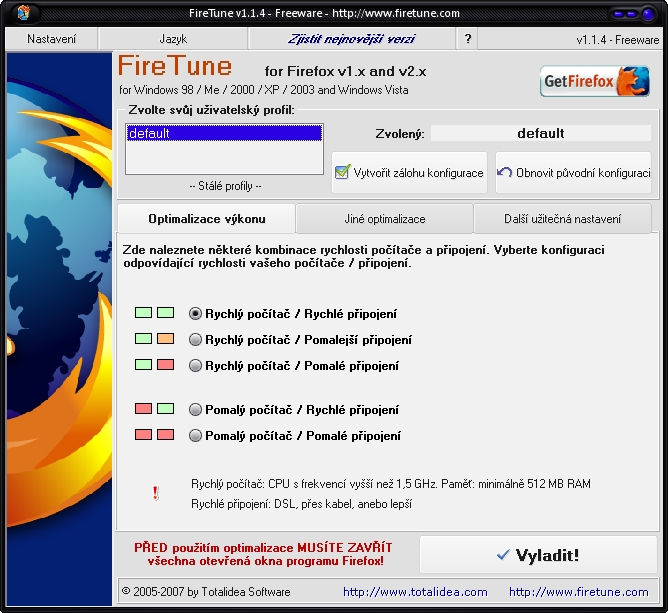Image resolution: width=668 pixels, height=613 pixels.
Task: Switch to Jiné optimalizace tab
Action: [x=385, y=219]
